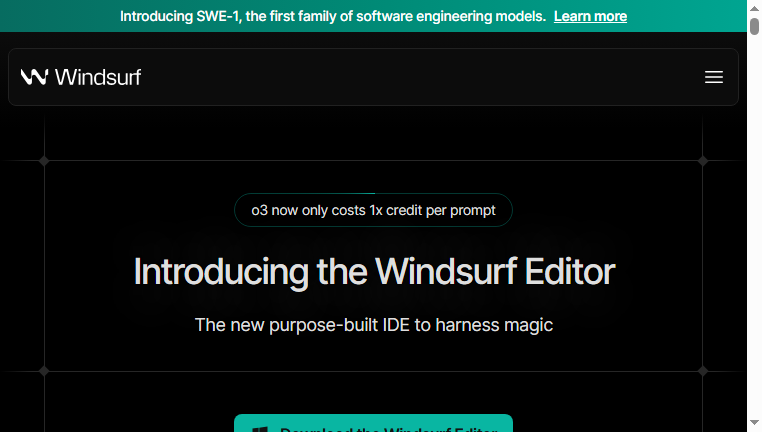Click the SWE-1 announcement banner text
This screenshot has height=432, width=762.
333,16
